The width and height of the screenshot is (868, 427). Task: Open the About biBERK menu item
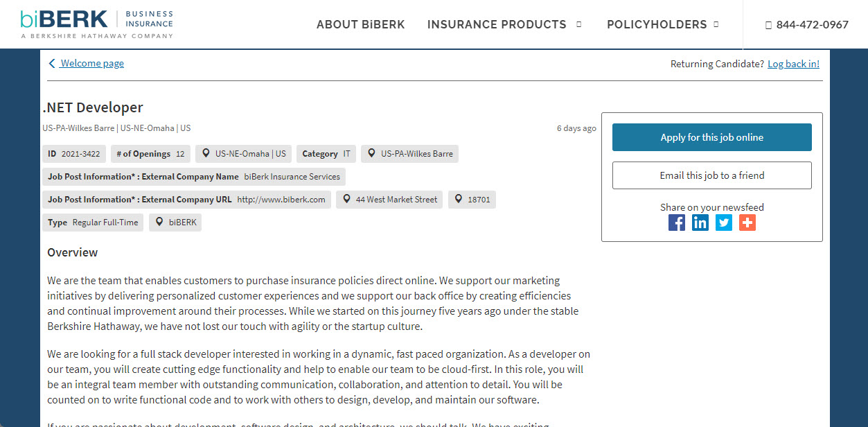tap(361, 25)
